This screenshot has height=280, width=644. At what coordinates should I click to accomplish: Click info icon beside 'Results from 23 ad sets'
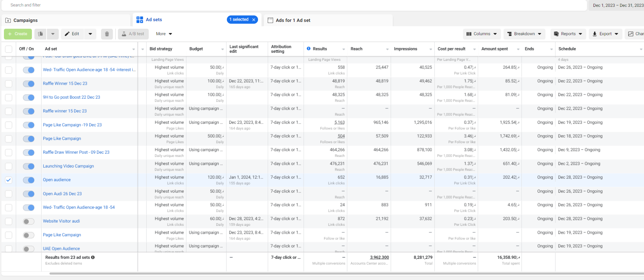93,257
